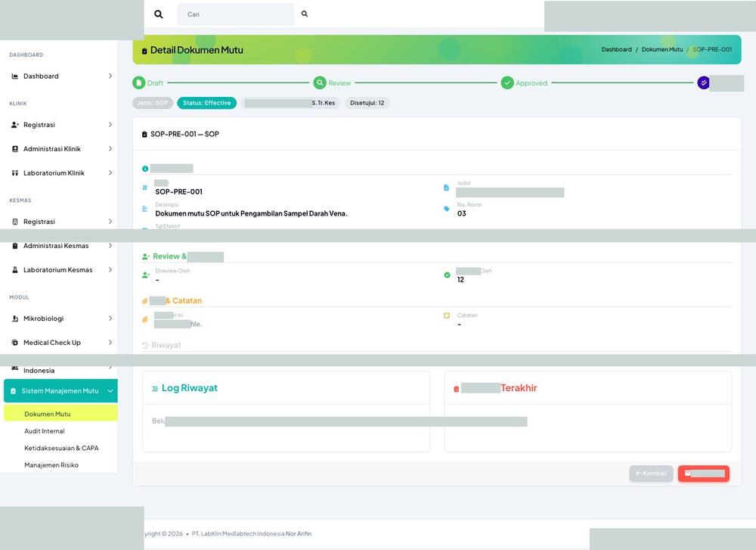756x550 pixels.
Task: Click the clipboard icon beside Detail Dokumen Mutu
Action: [x=144, y=51]
